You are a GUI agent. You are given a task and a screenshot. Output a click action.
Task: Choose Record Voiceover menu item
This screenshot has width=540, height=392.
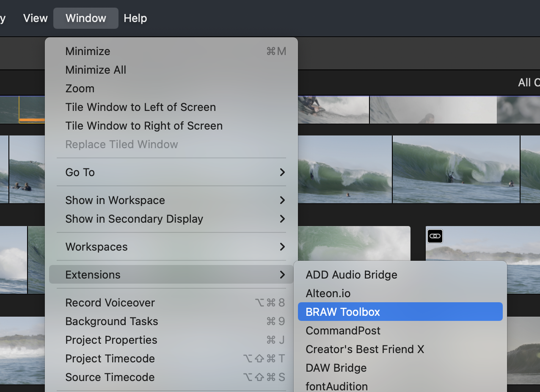point(110,303)
